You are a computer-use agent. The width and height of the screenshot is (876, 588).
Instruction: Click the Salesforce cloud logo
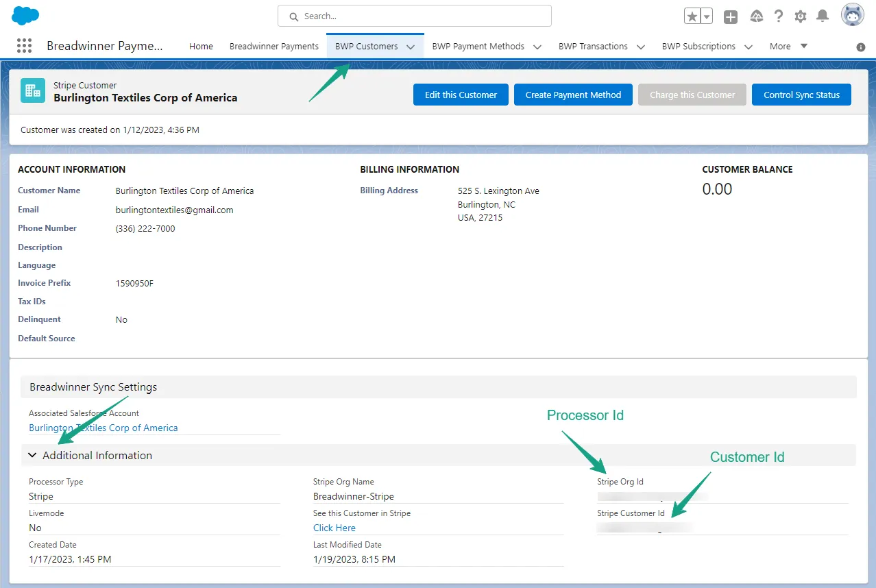25,16
